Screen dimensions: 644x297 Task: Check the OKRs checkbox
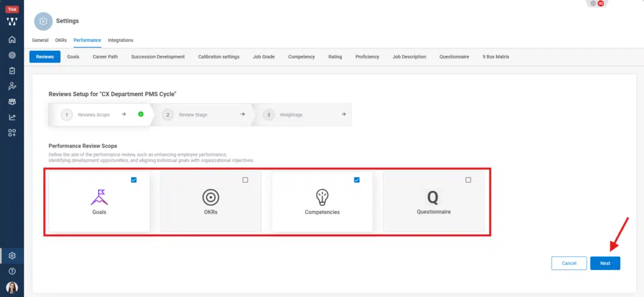pyautogui.click(x=245, y=180)
